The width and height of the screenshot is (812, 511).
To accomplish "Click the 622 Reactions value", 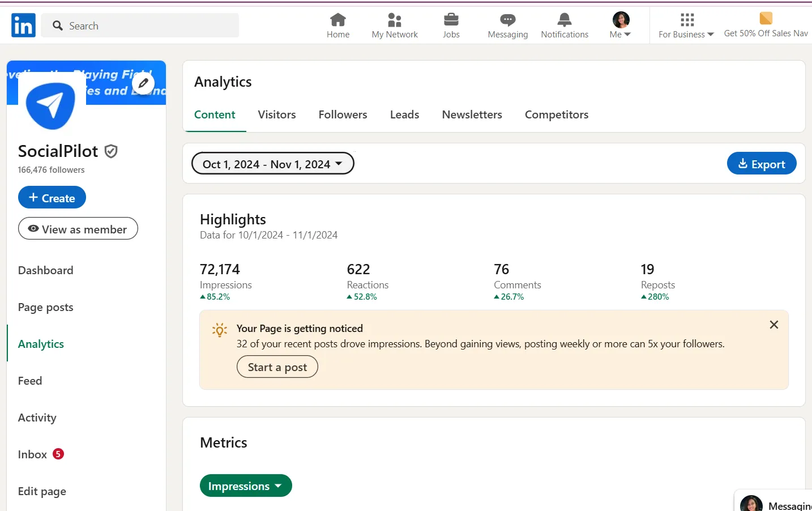I will tap(358, 269).
